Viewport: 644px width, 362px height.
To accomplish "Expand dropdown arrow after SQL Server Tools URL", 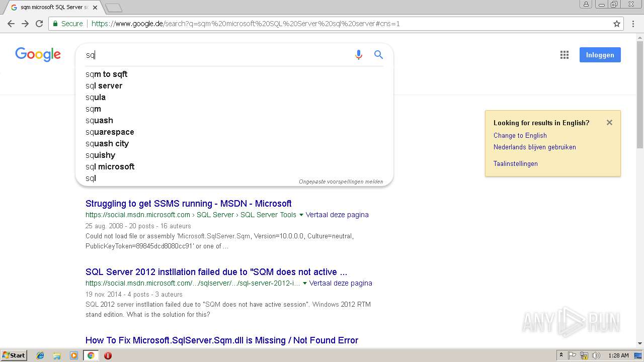I will [301, 215].
